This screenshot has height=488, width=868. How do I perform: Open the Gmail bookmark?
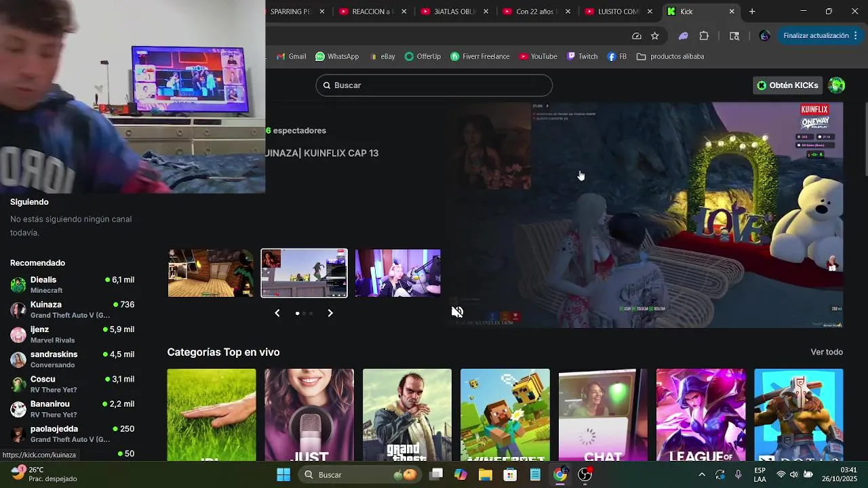292,56
